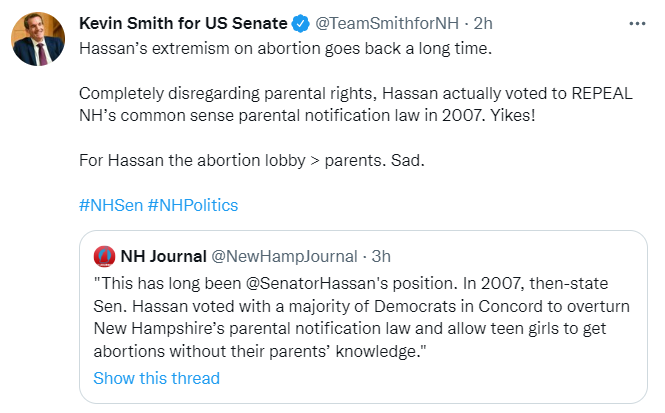The width and height of the screenshot is (665, 413).
Task: Click Kevin Smith's profile photo
Action: (38, 39)
